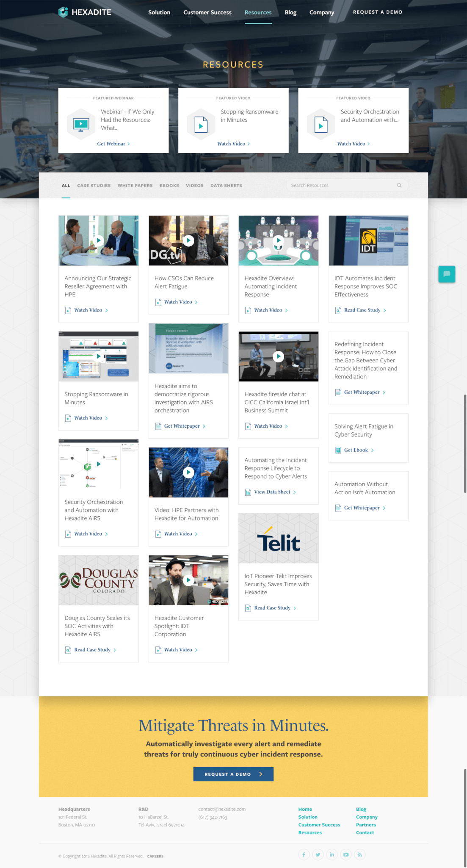Filter resources by Videos

point(195,186)
